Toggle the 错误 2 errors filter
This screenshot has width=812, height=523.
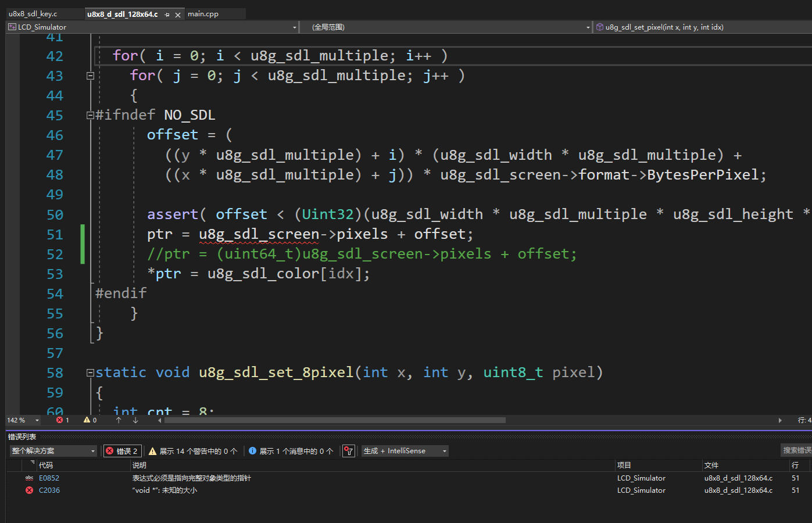click(x=122, y=450)
